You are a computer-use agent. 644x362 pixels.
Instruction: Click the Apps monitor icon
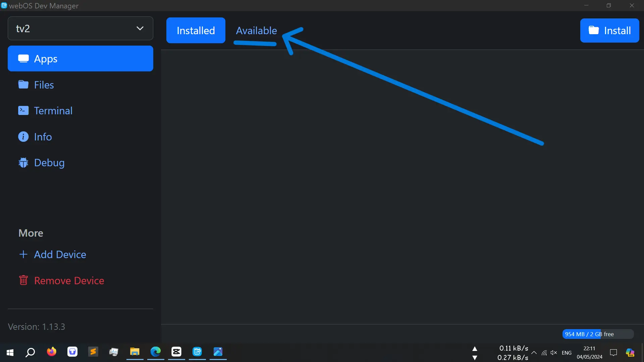click(23, 59)
